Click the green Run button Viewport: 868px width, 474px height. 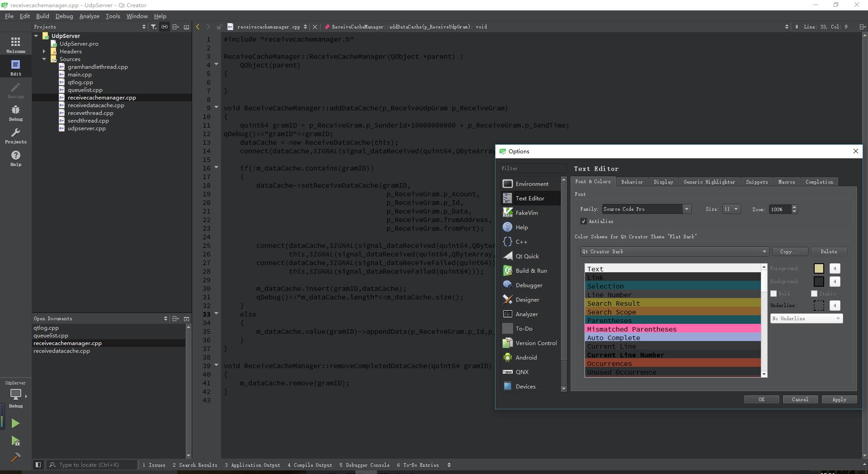[x=15, y=423]
